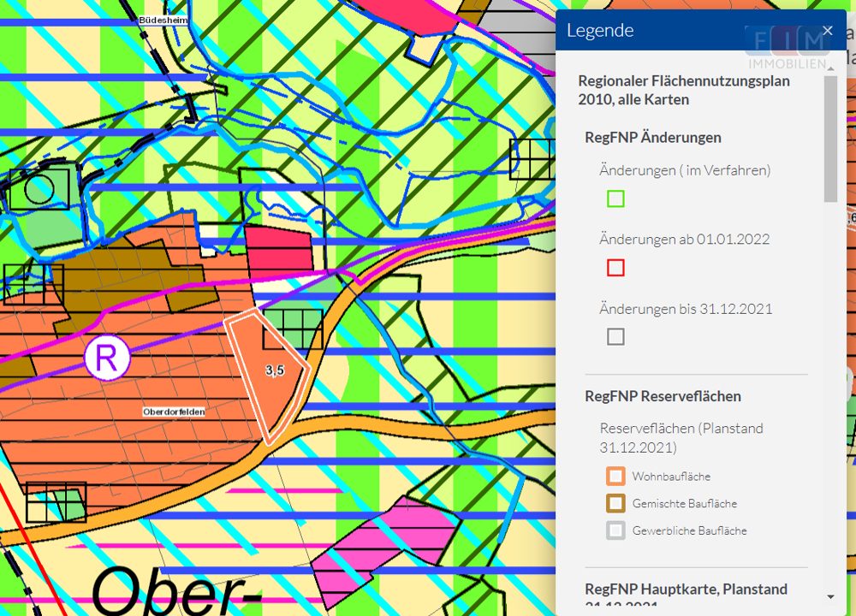Click the green grid square beside the 3,5 area

tap(293, 329)
